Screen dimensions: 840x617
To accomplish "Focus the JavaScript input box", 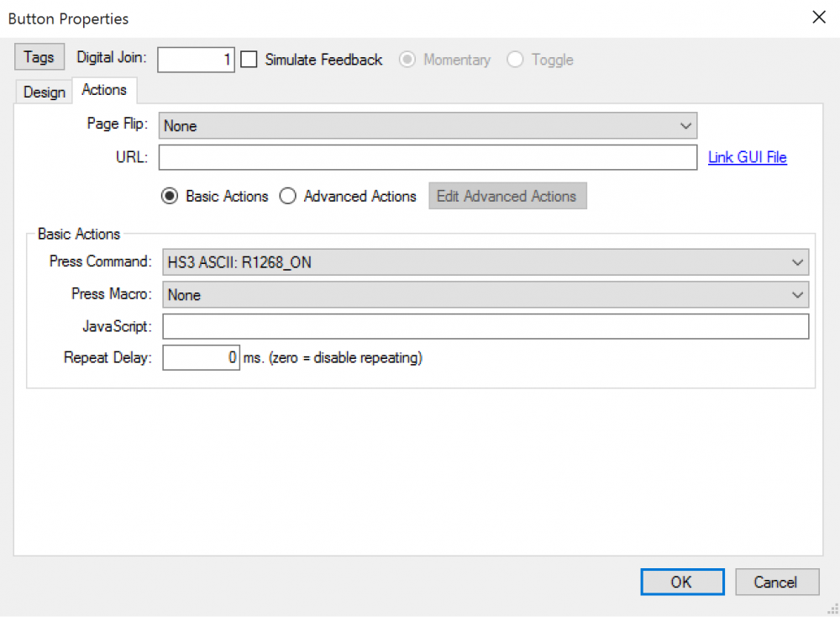I will [485, 326].
